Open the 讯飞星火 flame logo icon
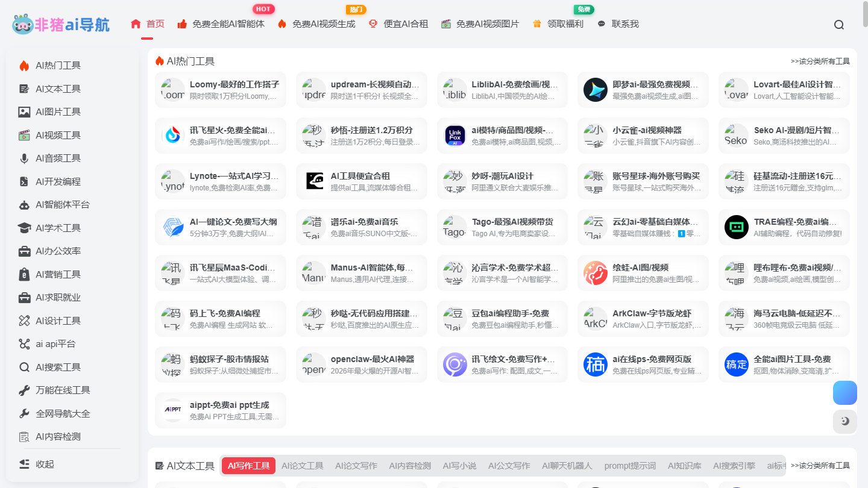 [173, 136]
